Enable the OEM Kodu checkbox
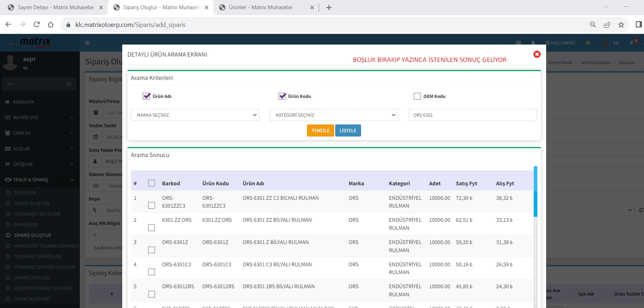The height and width of the screenshot is (308, 644). 417,96
